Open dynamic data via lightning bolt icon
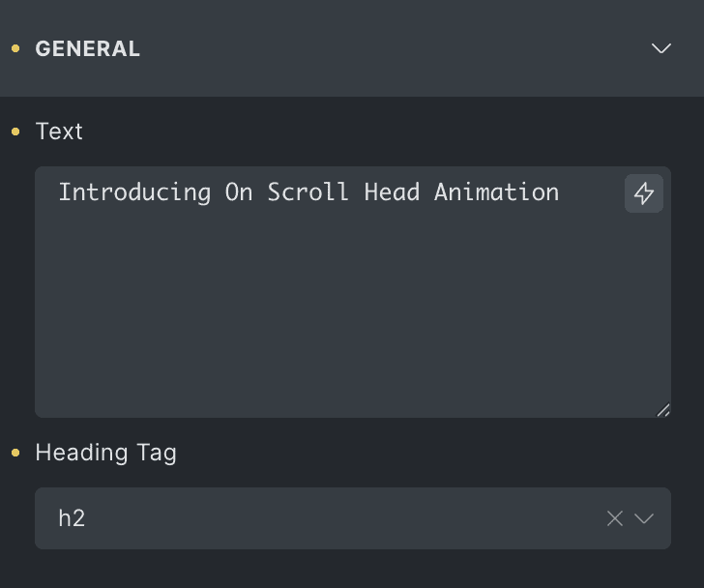This screenshot has height=588, width=704. pyautogui.click(x=644, y=193)
